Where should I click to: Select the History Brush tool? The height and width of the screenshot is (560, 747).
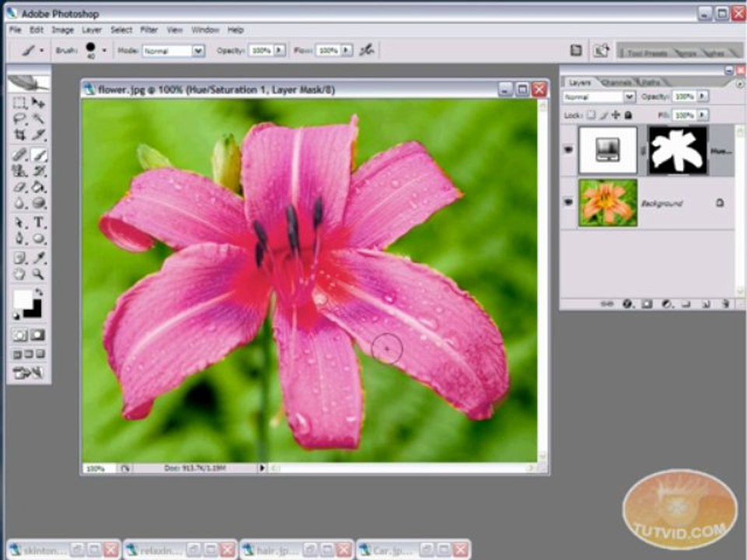pyautogui.click(x=38, y=170)
